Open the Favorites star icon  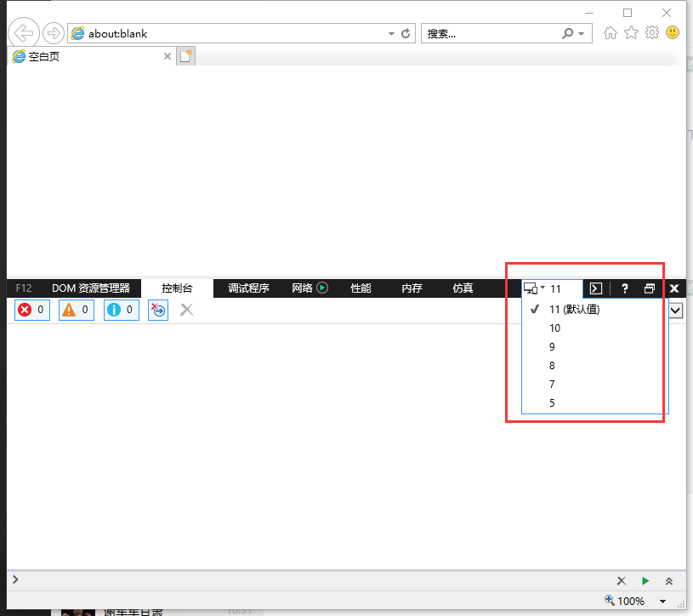tap(631, 33)
